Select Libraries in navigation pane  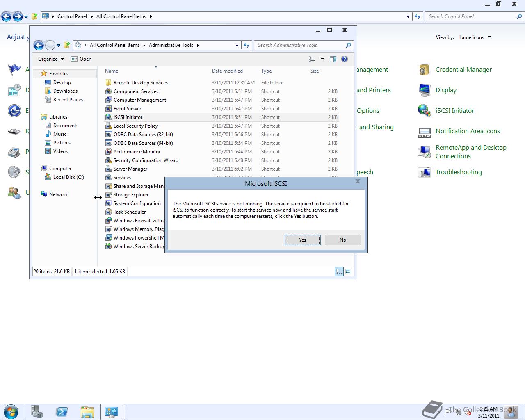click(58, 117)
